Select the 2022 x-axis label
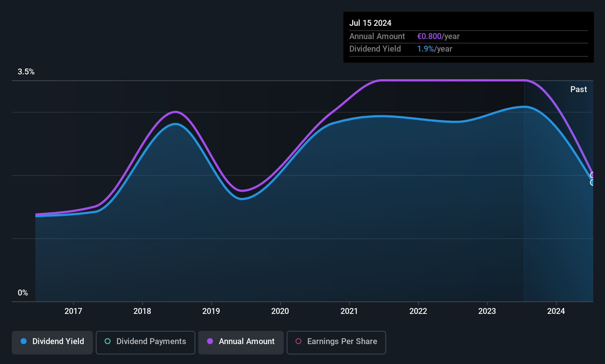The image size is (605, 364). point(418,311)
